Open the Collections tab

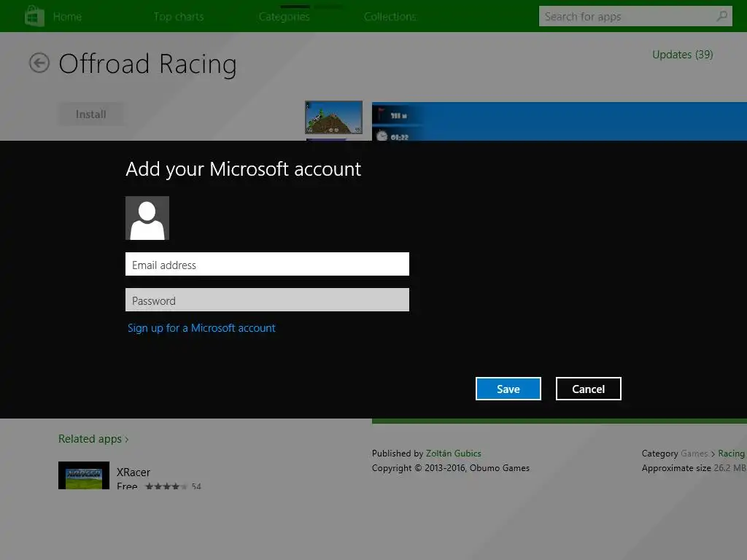pos(390,17)
